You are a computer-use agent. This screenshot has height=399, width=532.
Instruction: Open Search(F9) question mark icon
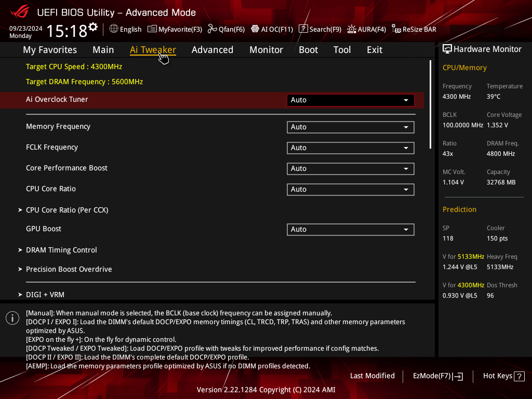[303, 29]
